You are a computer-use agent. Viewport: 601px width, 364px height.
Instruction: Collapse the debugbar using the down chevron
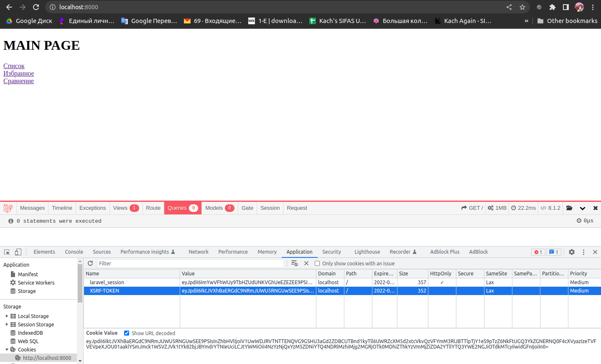[x=583, y=208]
